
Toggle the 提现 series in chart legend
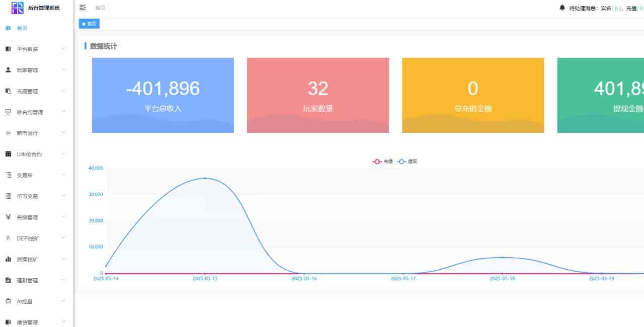[408, 161]
